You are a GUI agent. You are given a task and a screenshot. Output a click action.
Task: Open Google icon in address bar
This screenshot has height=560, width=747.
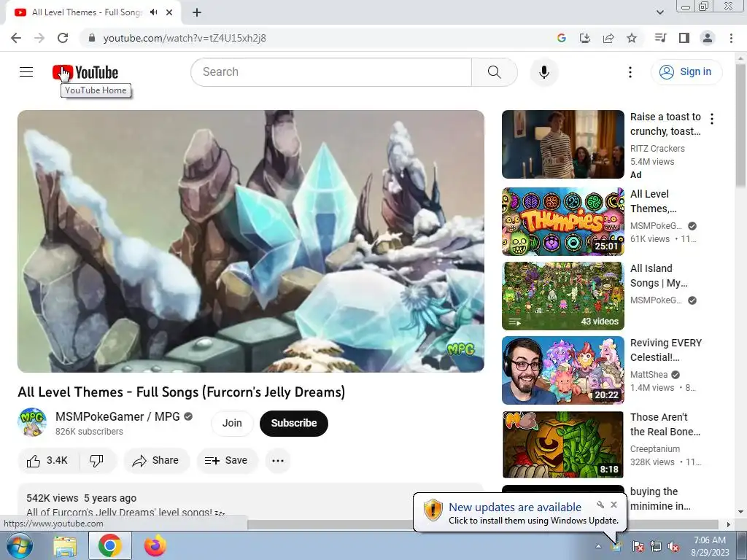coord(561,38)
